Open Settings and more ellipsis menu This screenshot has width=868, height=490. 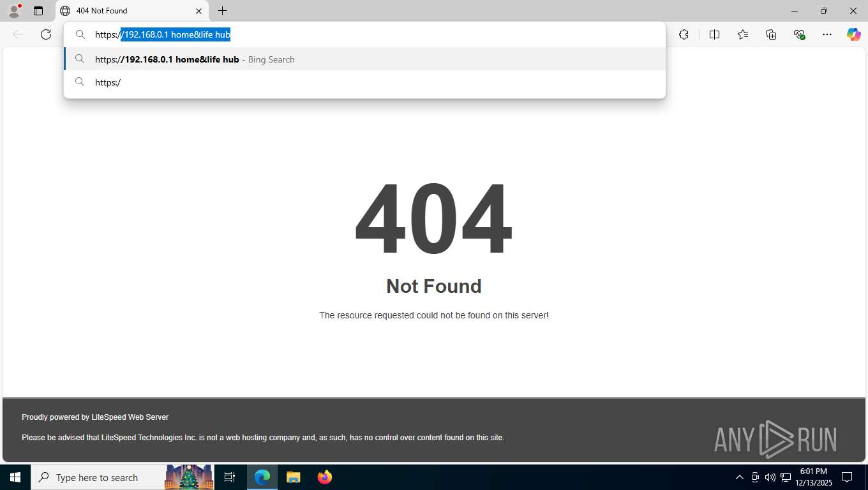(827, 34)
